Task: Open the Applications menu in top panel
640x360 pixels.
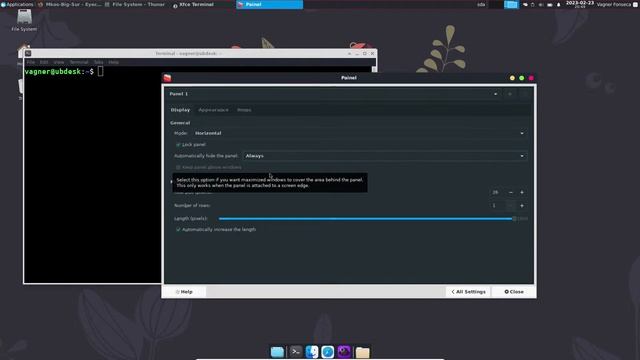Action: tap(17, 4)
